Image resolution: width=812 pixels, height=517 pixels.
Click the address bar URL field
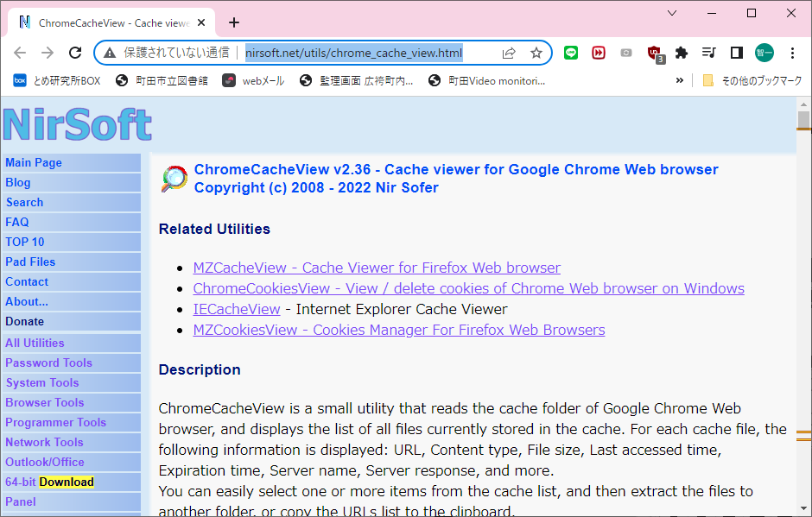[354, 53]
